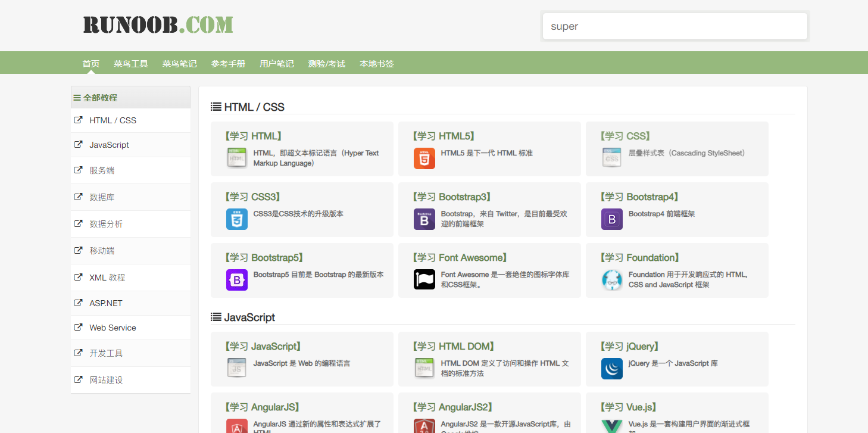This screenshot has height=433, width=868.
Task: Click the JavaScript JS file icon
Action: pyautogui.click(x=237, y=368)
